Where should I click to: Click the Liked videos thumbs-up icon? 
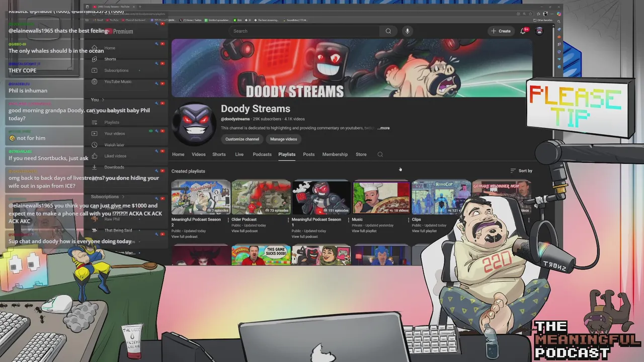pos(94,156)
